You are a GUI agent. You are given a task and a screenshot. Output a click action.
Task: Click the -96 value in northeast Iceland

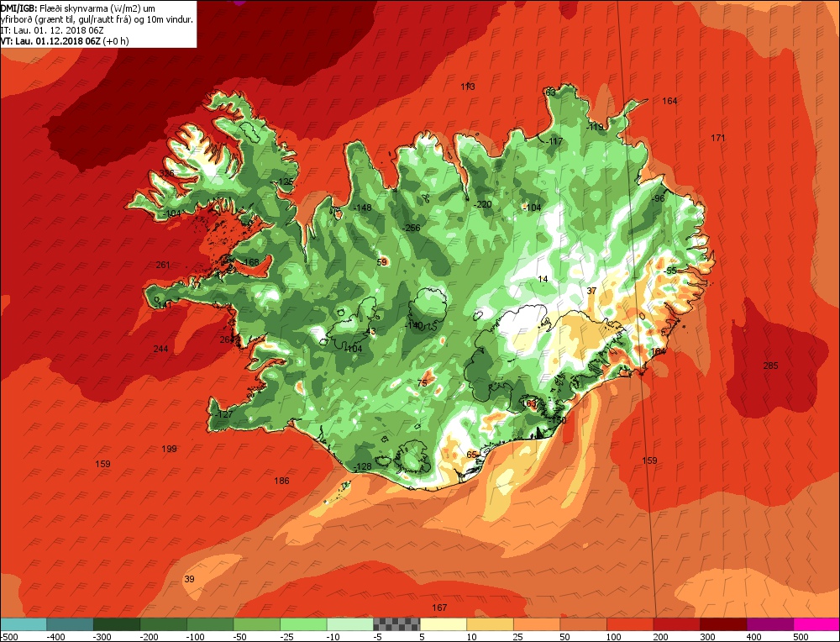coord(658,199)
